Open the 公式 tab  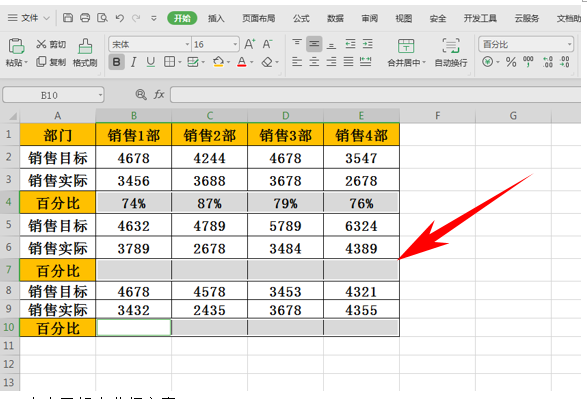point(301,18)
